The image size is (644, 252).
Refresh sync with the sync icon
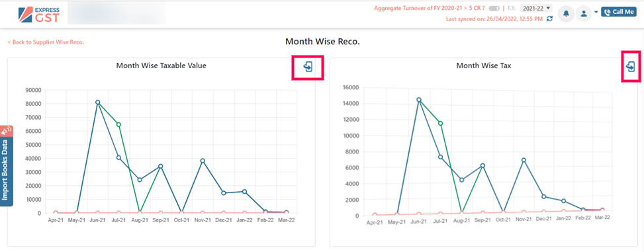tap(549, 19)
